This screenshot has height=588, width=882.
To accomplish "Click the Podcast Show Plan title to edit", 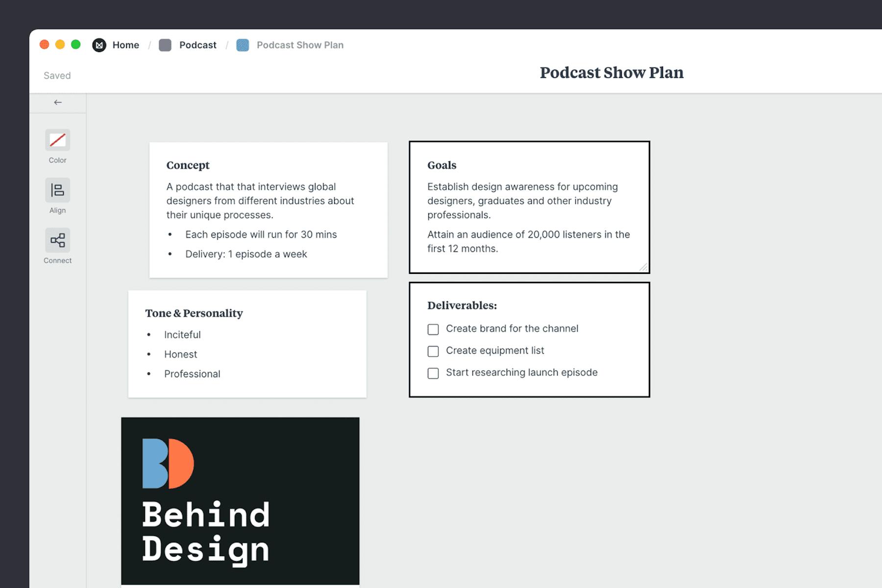I will (x=612, y=73).
